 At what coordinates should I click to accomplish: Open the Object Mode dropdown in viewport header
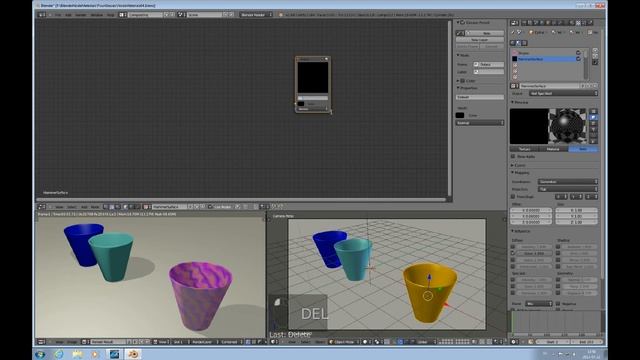coord(343,342)
